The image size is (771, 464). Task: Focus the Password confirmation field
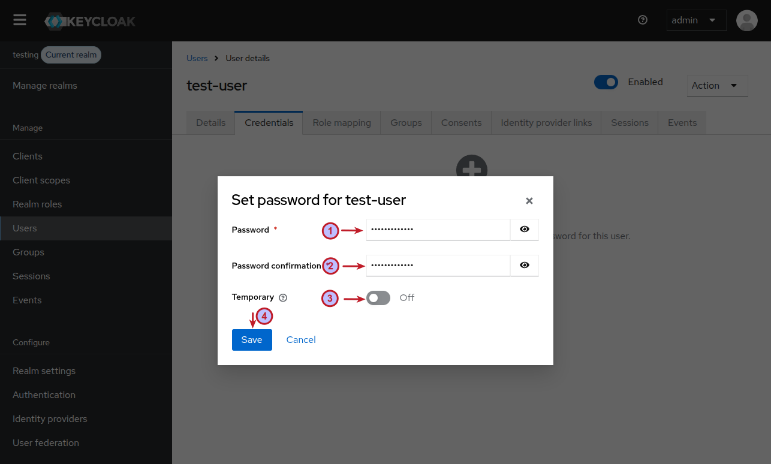438,265
